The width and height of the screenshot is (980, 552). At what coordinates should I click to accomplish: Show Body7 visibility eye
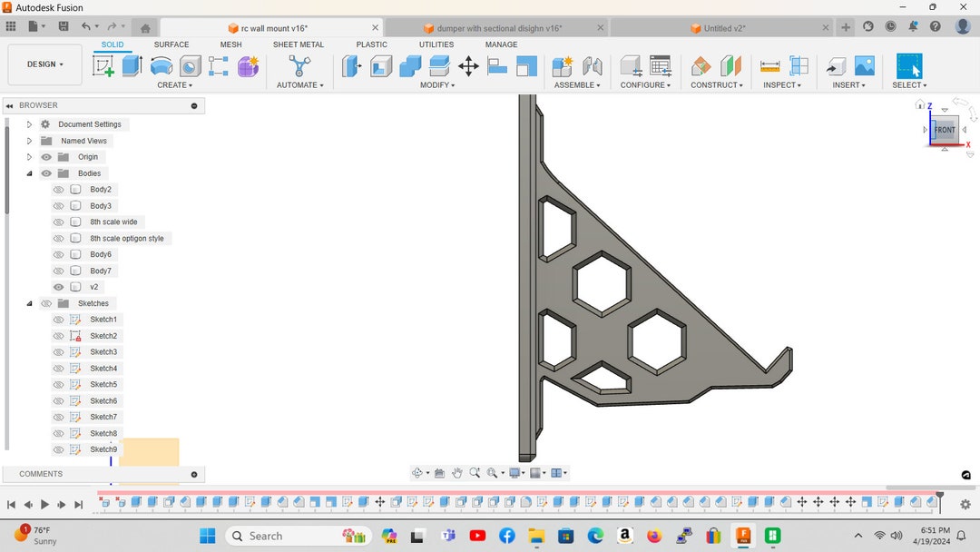click(59, 271)
